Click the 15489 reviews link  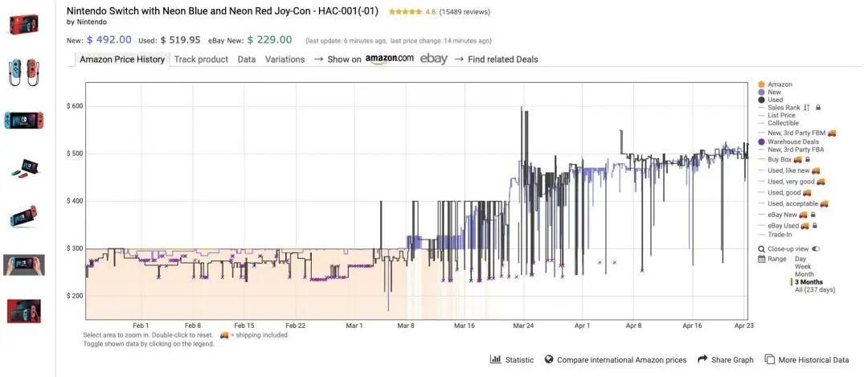(465, 11)
